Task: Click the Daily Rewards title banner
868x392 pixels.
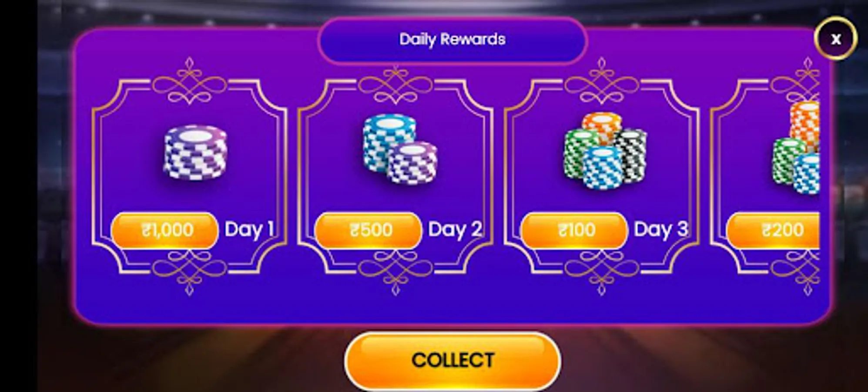Action: click(x=452, y=40)
